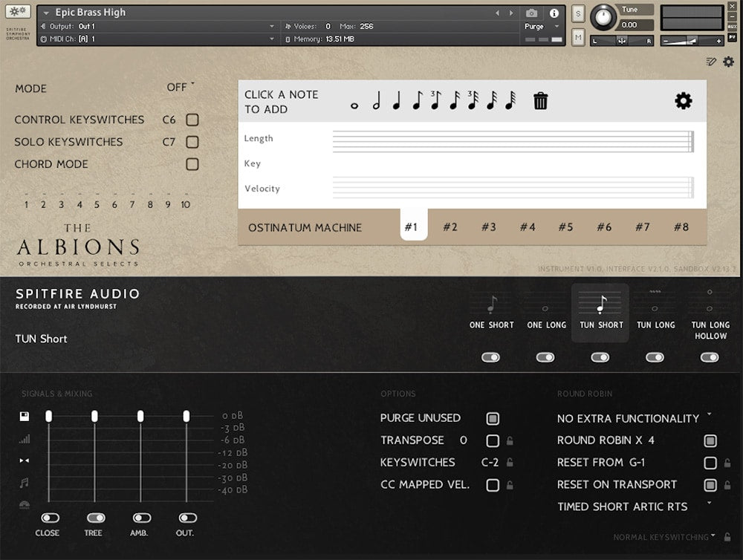
Task: Click the Kontakt wrench icon top left
Action: tap(18, 11)
